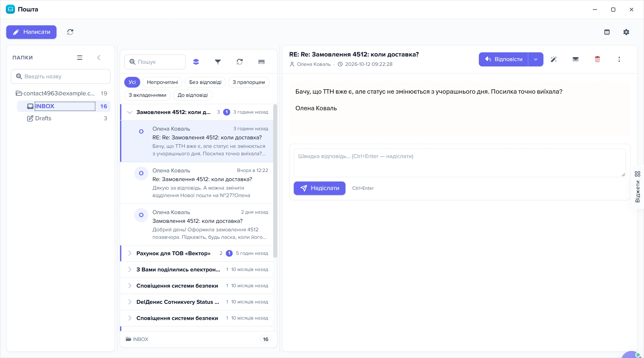Viewport: 644px width, 358px height.
Task: Expand the DelДенис Сотникvery Status thread
Action: [x=129, y=302]
